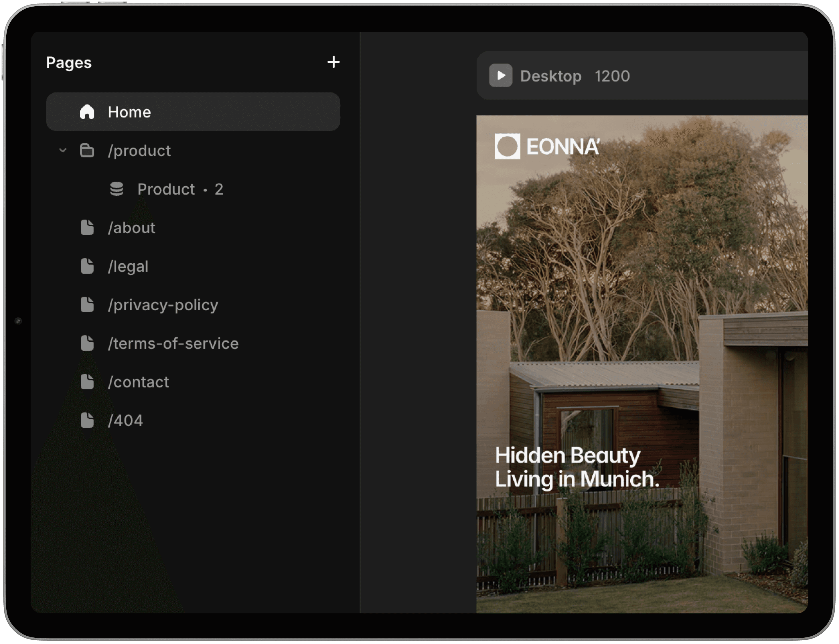Click the Product CMS collection database icon

117,189
